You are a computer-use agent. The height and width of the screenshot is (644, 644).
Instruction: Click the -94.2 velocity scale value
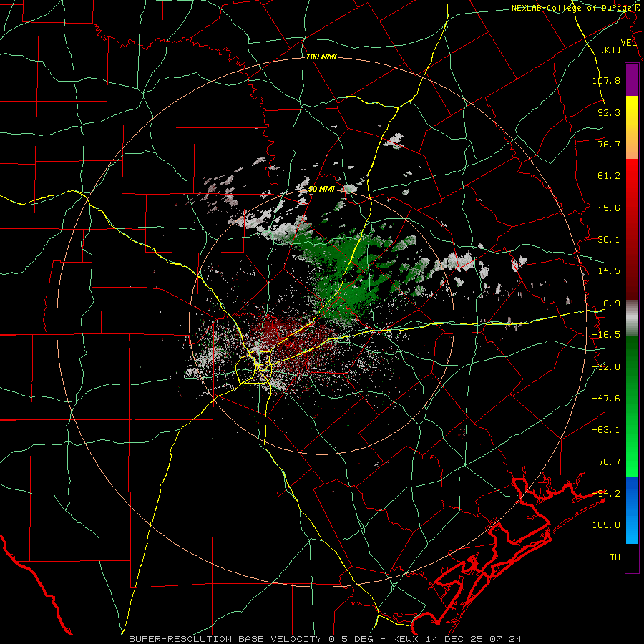point(606,494)
